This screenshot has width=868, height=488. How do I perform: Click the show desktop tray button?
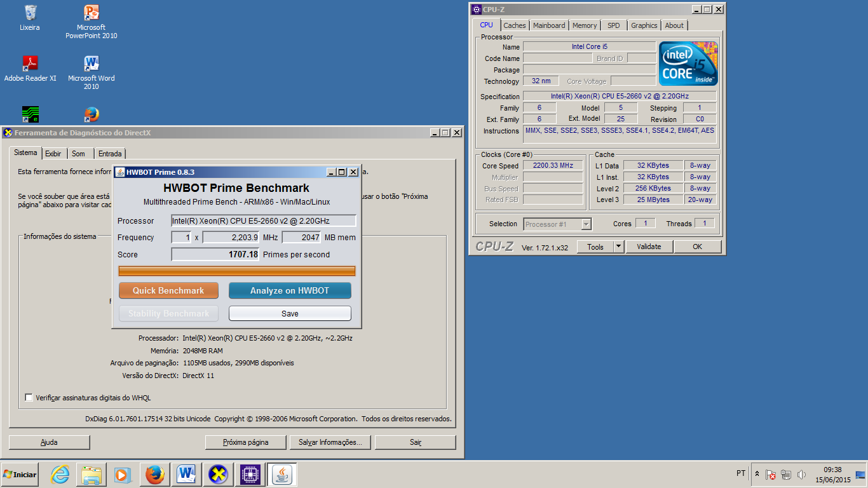pyautogui.click(x=860, y=475)
